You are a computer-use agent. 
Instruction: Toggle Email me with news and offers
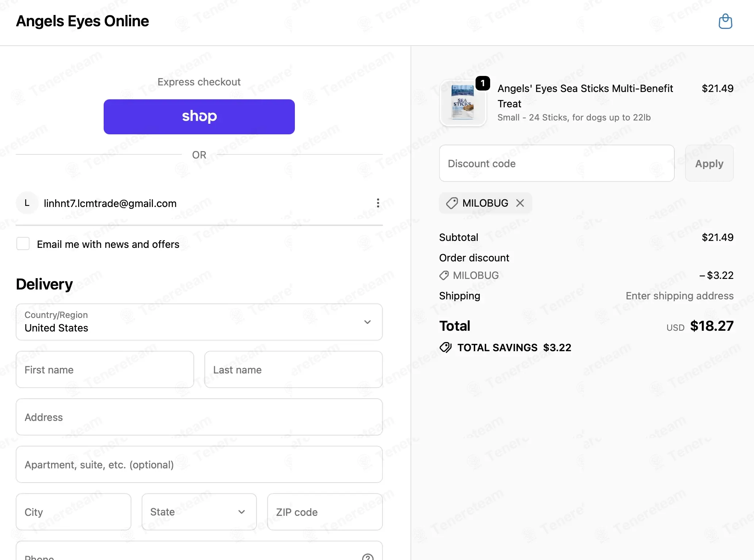23,244
